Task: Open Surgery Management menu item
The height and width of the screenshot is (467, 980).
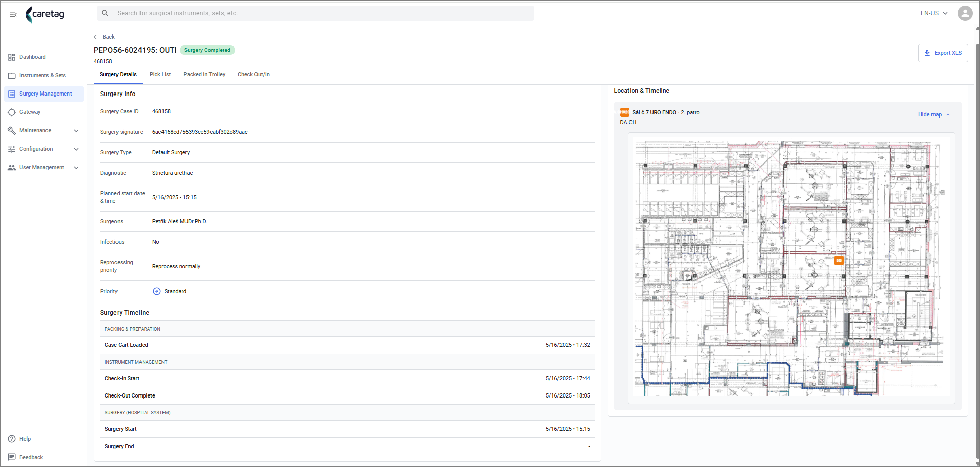Action: [44, 94]
